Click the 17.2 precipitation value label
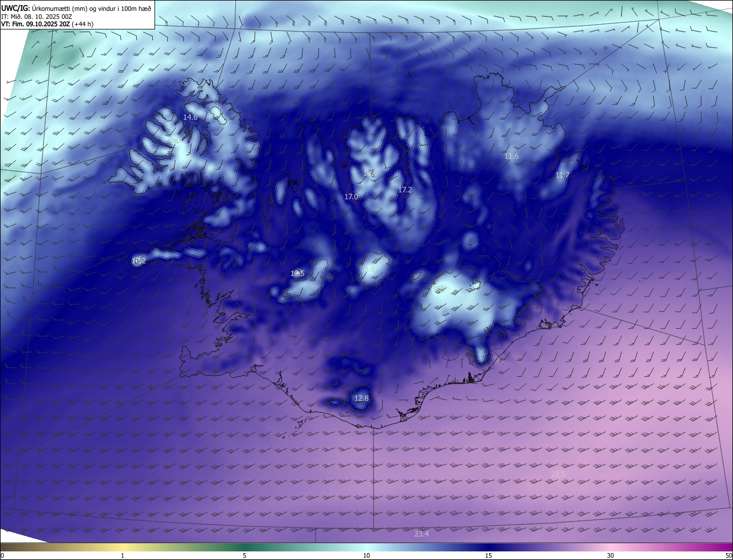 [x=405, y=190]
